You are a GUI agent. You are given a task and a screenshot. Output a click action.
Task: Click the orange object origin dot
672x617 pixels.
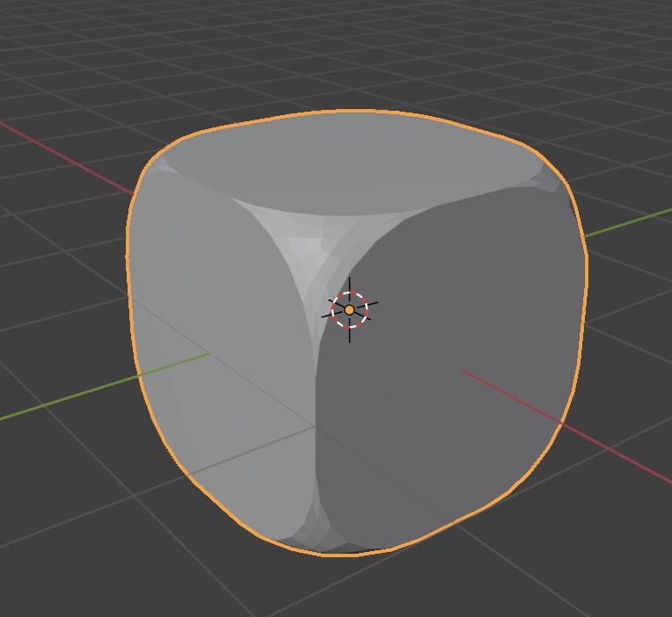(349, 310)
